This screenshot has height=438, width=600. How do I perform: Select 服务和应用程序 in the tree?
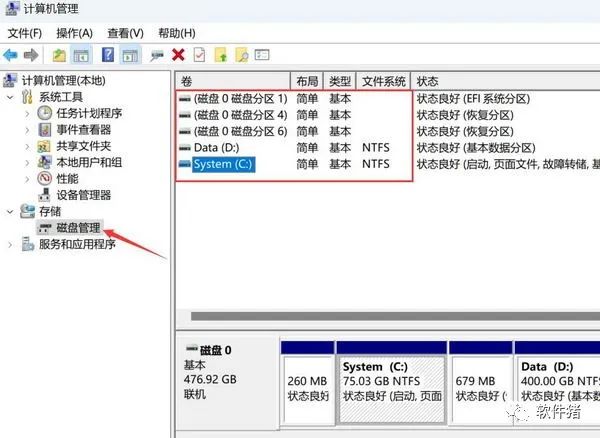77,244
